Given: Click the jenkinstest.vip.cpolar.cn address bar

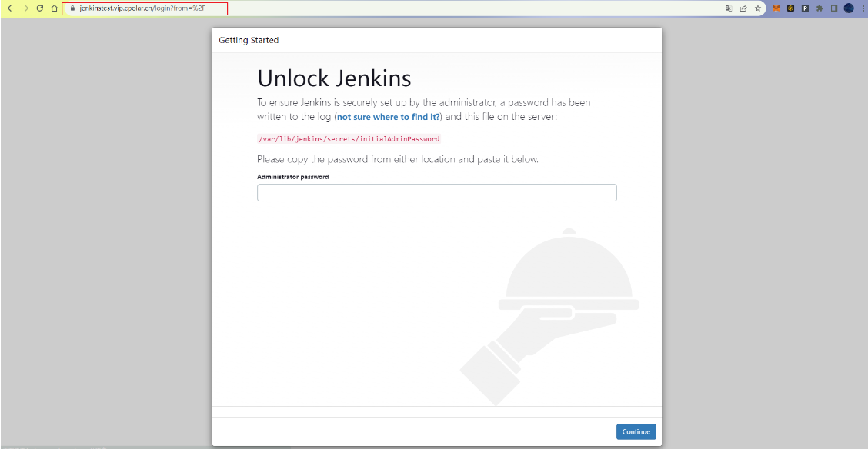Looking at the screenshot, I should click(x=146, y=8).
